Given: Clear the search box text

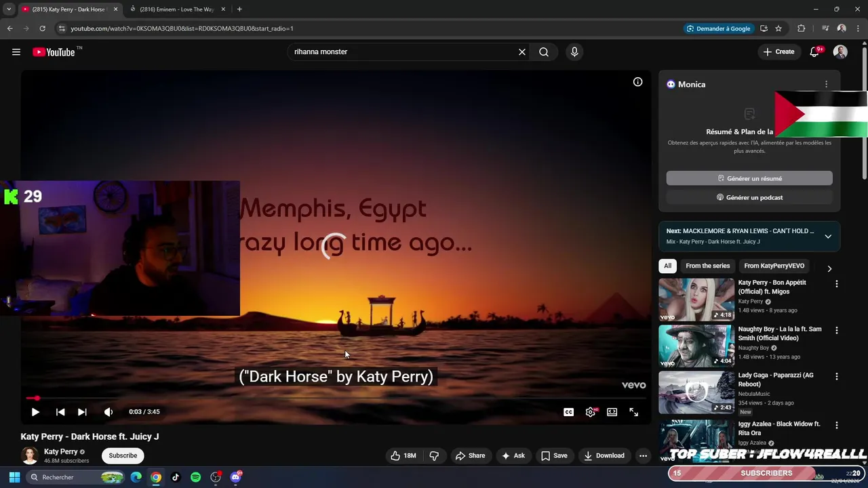Looking at the screenshot, I should click(x=522, y=52).
